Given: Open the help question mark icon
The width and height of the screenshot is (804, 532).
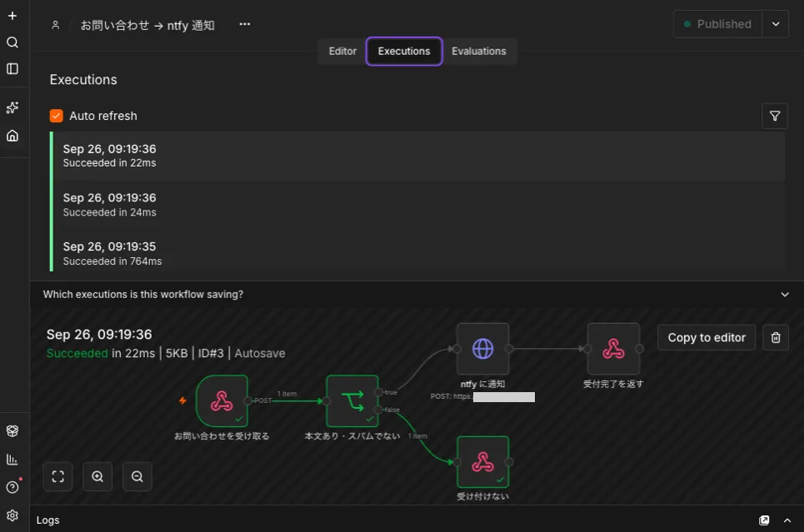Looking at the screenshot, I should pyautogui.click(x=12, y=487).
